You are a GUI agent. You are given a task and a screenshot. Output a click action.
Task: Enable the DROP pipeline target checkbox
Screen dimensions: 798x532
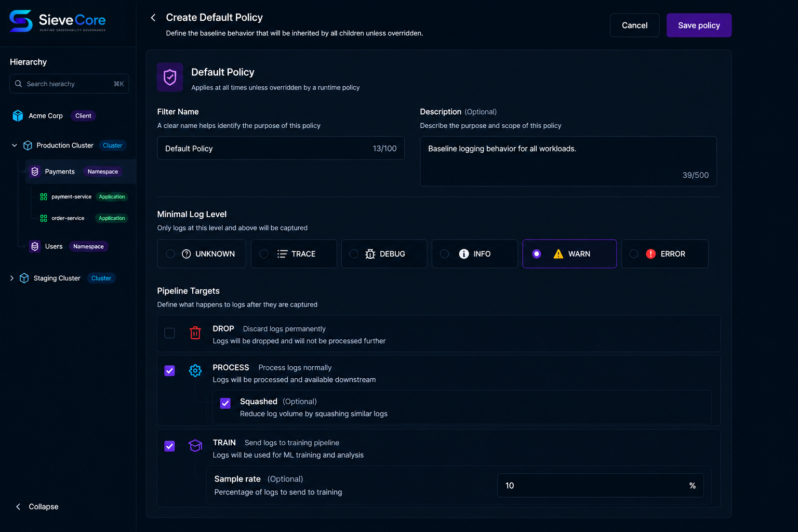click(169, 333)
